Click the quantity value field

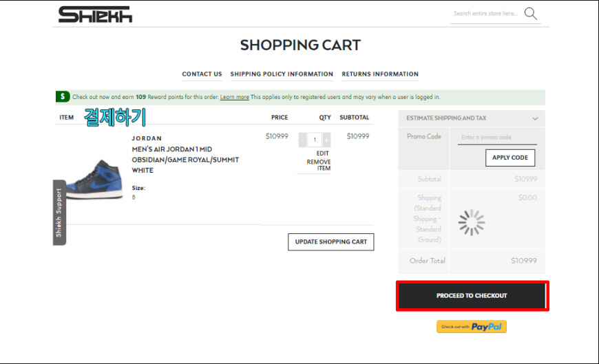[315, 140]
